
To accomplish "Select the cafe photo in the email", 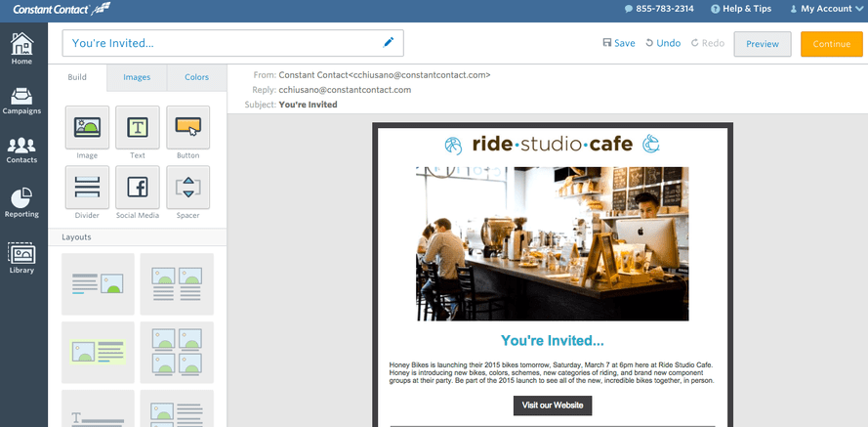I will pos(553,243).
